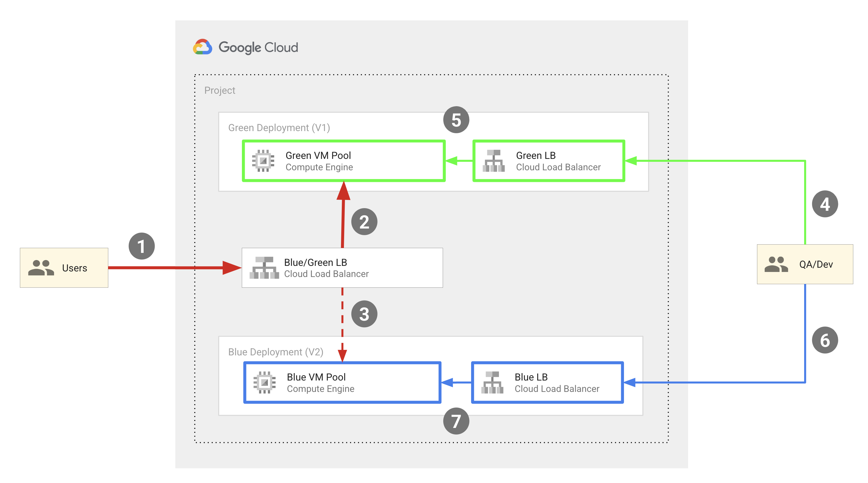Select step marker number 5
868x483 pixels.
click(456, 120)
